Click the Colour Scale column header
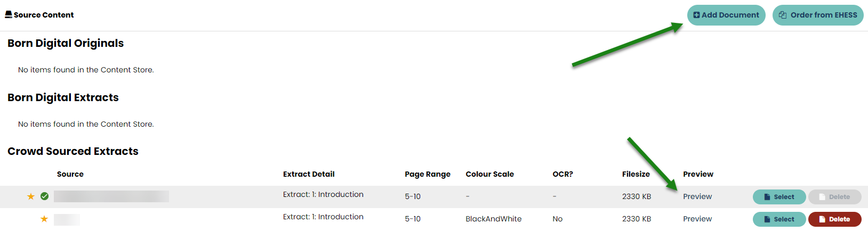868x231 pixels. 489,174
